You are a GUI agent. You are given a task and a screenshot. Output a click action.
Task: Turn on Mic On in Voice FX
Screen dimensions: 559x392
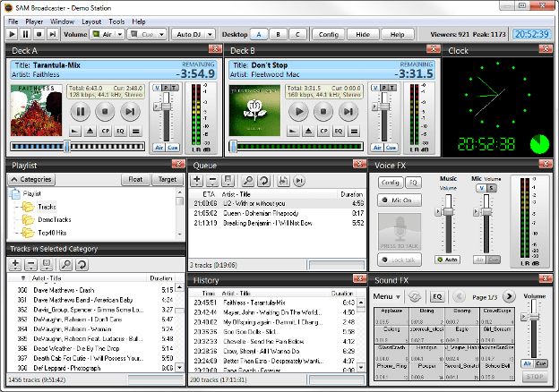[x=400, y=200]
